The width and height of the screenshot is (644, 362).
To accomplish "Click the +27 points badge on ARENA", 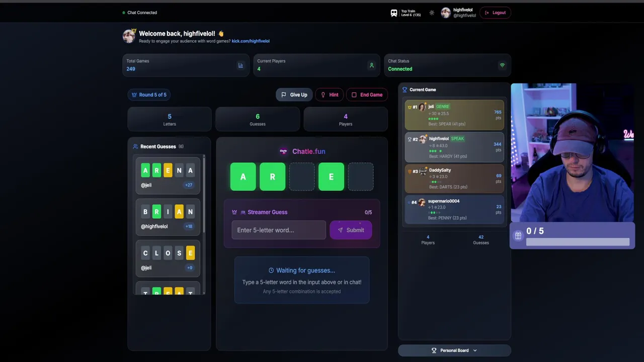I will (x=189, y=185).
